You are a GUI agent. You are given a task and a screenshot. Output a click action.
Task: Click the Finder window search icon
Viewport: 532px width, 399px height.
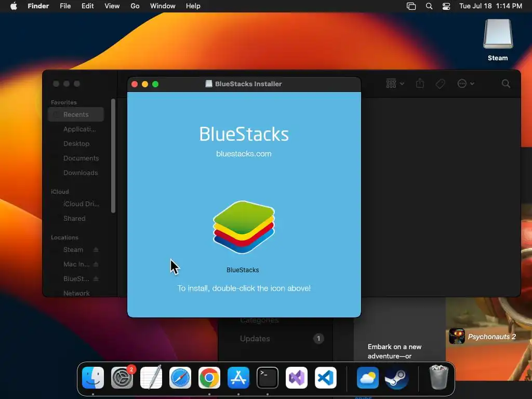click(506, 84)
